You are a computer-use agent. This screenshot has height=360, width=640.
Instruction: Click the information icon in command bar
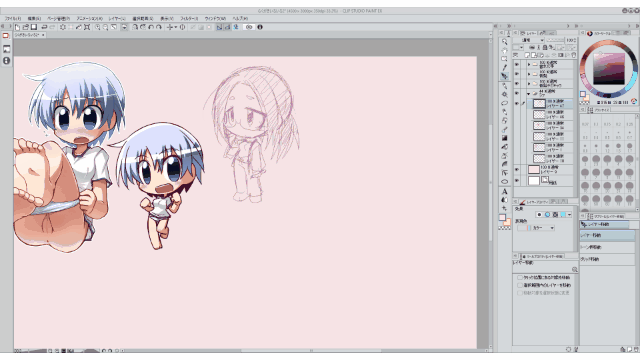pos(260,27)
